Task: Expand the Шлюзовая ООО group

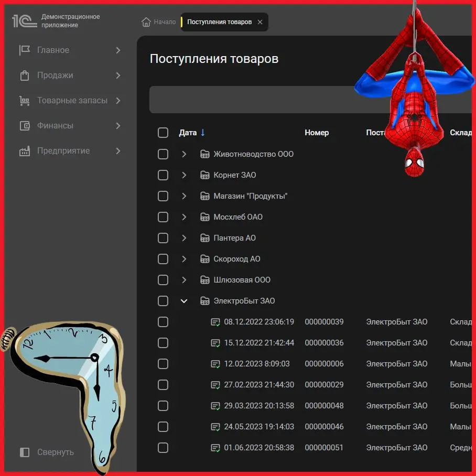Action: (184, 280)
